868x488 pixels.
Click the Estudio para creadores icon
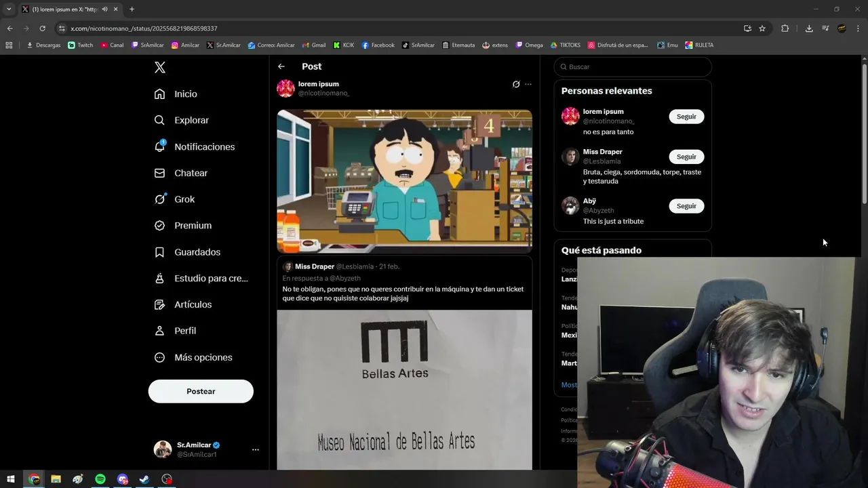(159, 278)
